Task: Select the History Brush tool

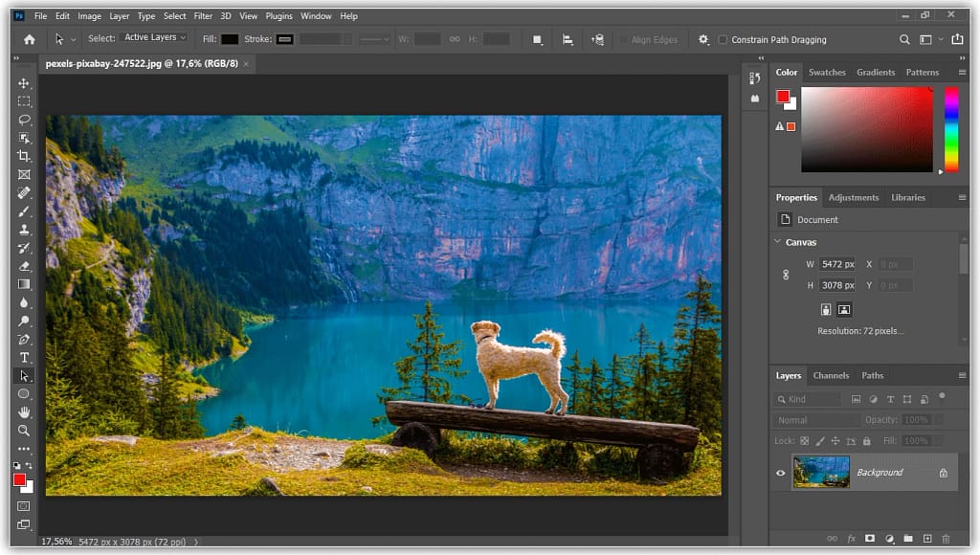Action: click(24, 248)
